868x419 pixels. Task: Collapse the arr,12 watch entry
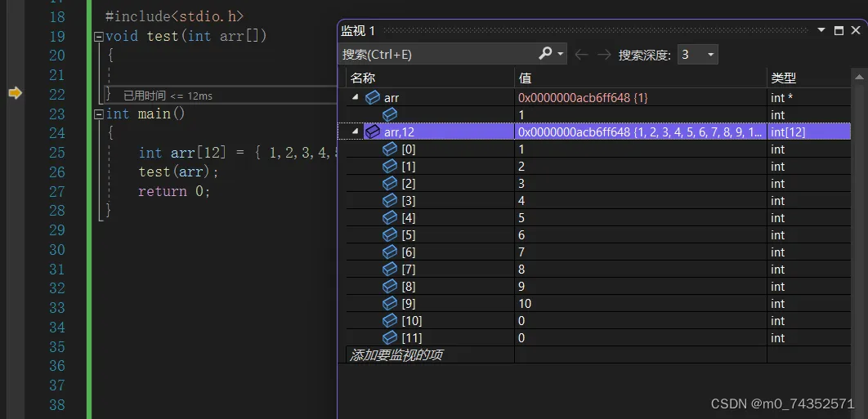pos(354,131)
